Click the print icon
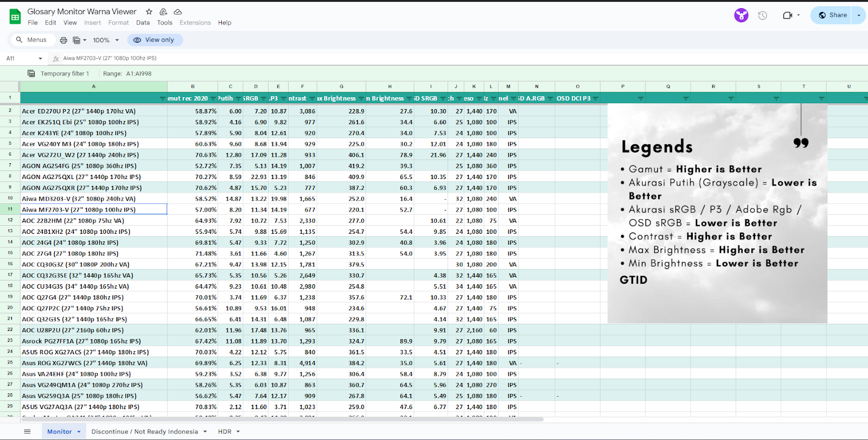The height and width of the screenshot is (440, 868). point(63,40)
